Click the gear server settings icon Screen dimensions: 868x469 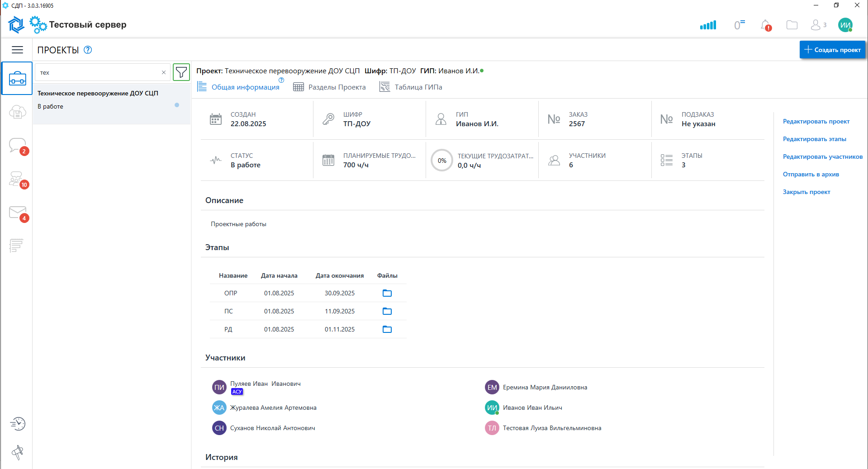pos(38,25)
